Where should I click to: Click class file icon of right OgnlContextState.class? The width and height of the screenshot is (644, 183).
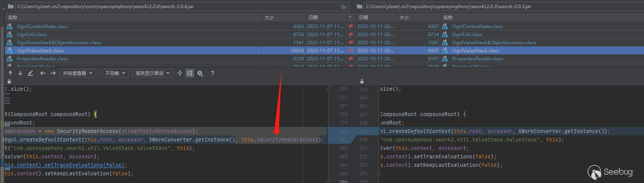coord(445,27)
